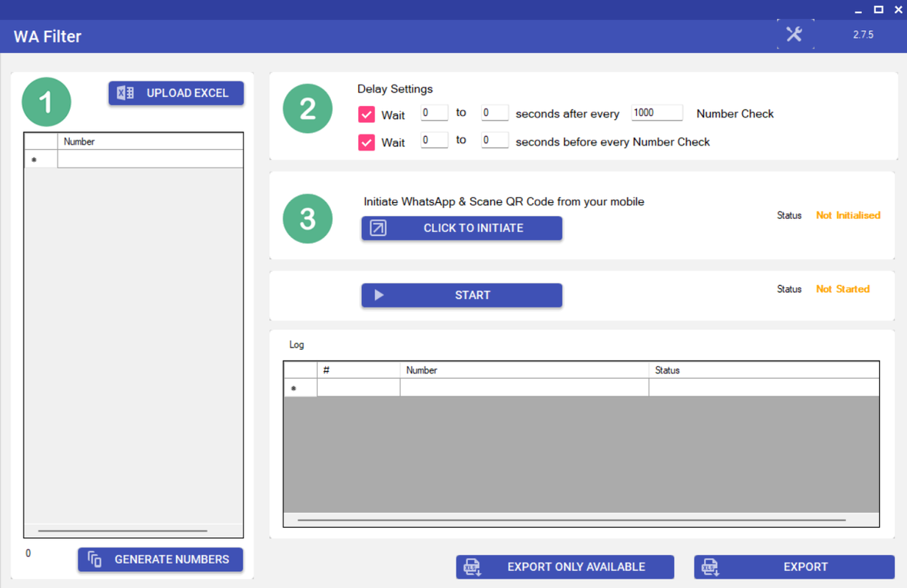Close the WA Filter window
This screenshot has height=588, width=907.
(898, 10)
